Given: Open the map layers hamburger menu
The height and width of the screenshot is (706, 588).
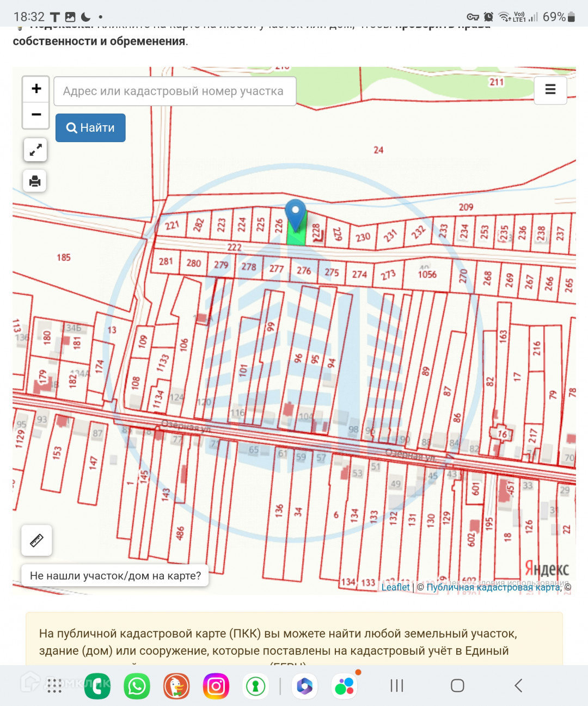Looking at the screenshot, I should pos(550,90).
